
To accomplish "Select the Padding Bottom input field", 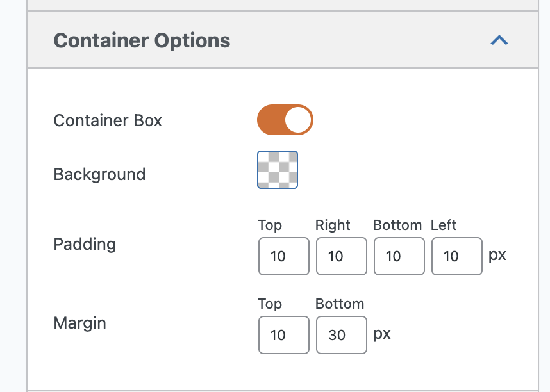I will coord(399,256).
